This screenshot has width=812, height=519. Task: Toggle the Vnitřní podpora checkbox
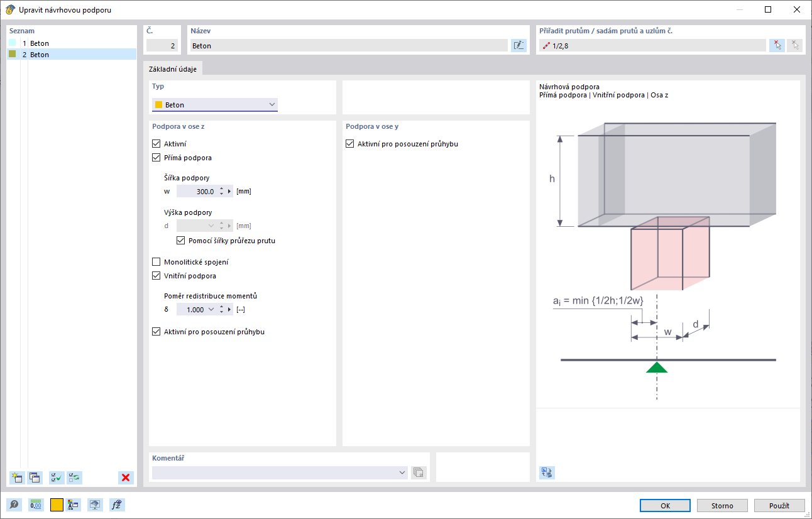click(156, 276)
